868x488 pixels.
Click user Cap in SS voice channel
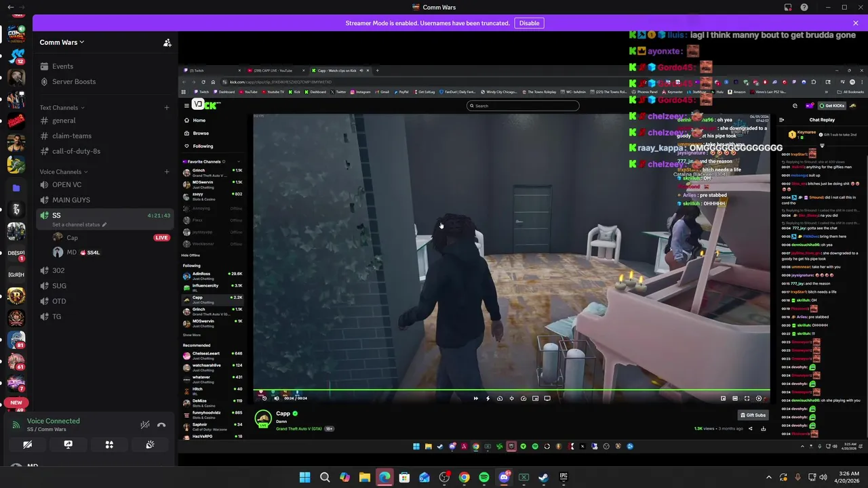pyautogui.click(x=72, y=238)
